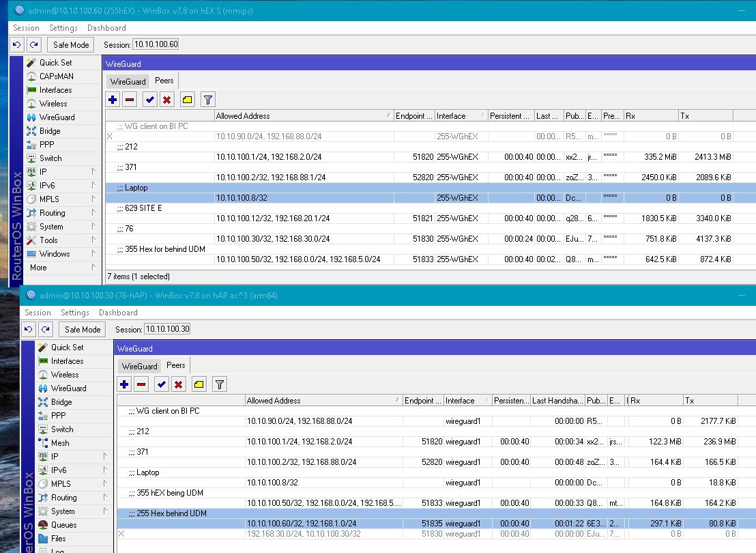Expand the Tools submenu in 255hEX sidebar
The height and width of the screenshot is (553, 756).
(48, 240)
